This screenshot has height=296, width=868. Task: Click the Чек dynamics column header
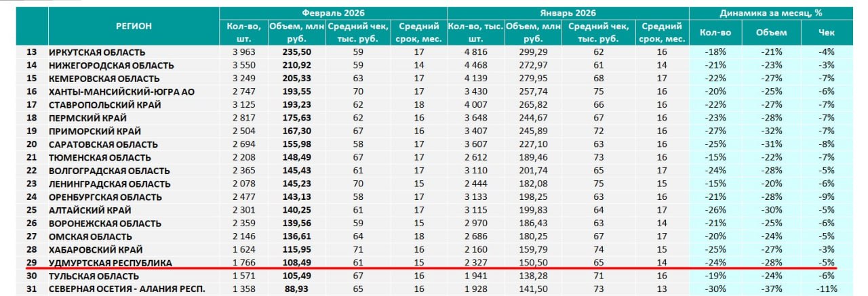(x=827, y=32)
